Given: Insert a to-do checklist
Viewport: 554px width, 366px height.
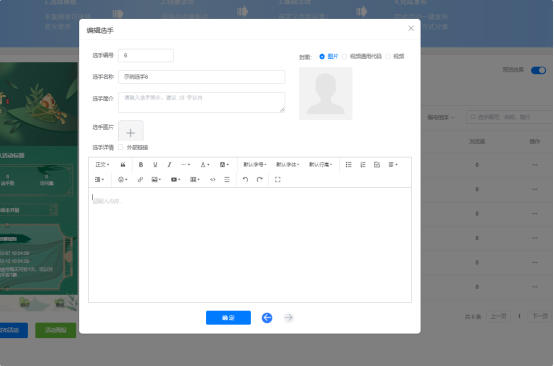Looking at the screenshot, I should (x=377, y=165).
